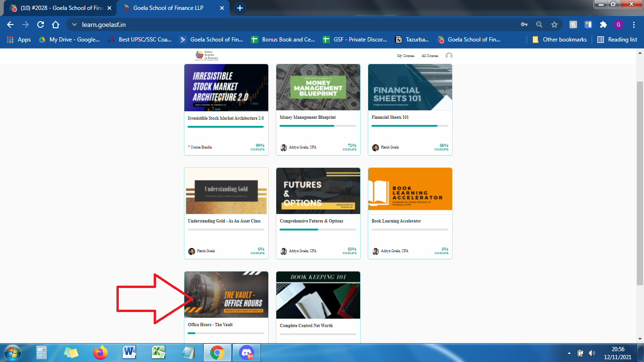
Task: Open Sticky Notes from the taskbar
Action: coord(71,353)
